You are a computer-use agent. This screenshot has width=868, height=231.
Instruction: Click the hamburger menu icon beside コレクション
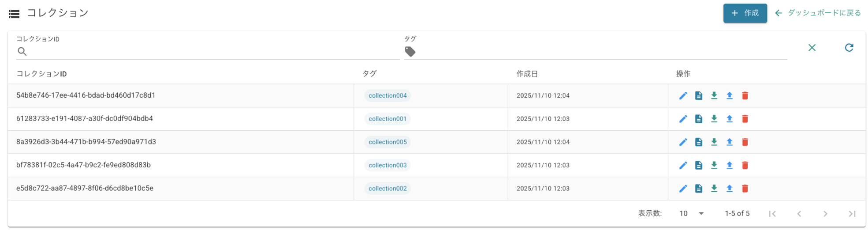pos(14,14)
